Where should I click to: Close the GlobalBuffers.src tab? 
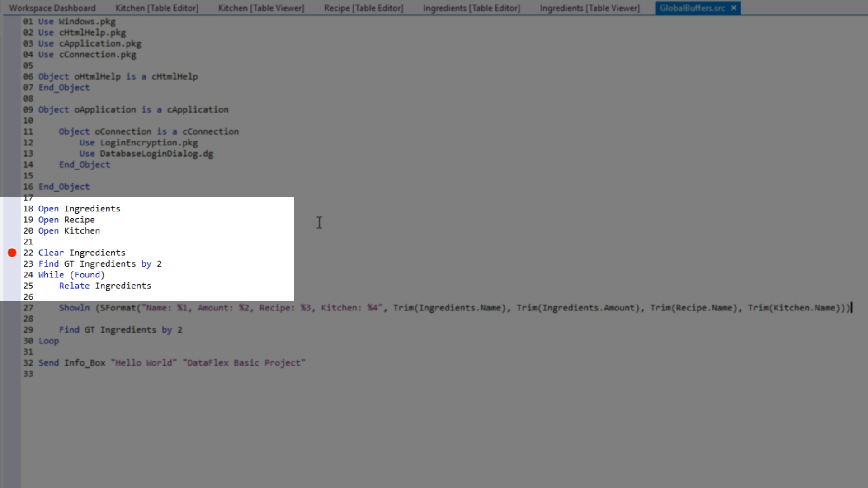pyautogui.click(x=734, y=8)
